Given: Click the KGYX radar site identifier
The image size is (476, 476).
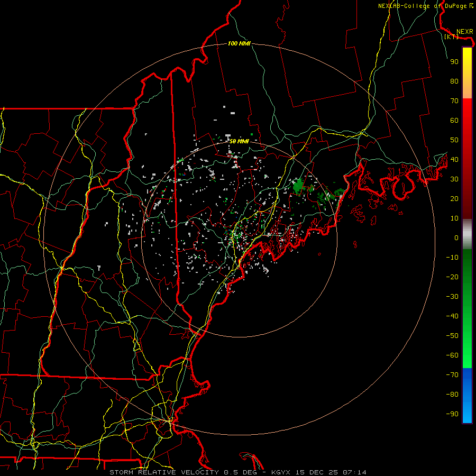Looking at the screenshot, I should pyautogui.click(x=281, y=472).
